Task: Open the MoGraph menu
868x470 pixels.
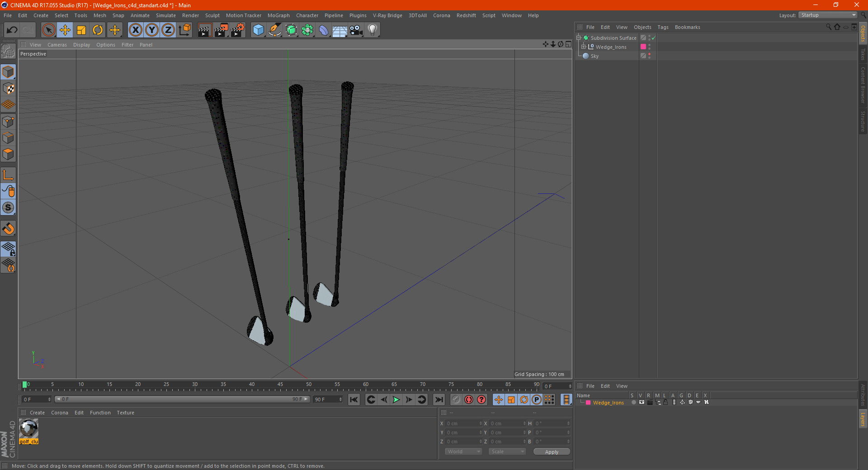Action: pos(278,15)
